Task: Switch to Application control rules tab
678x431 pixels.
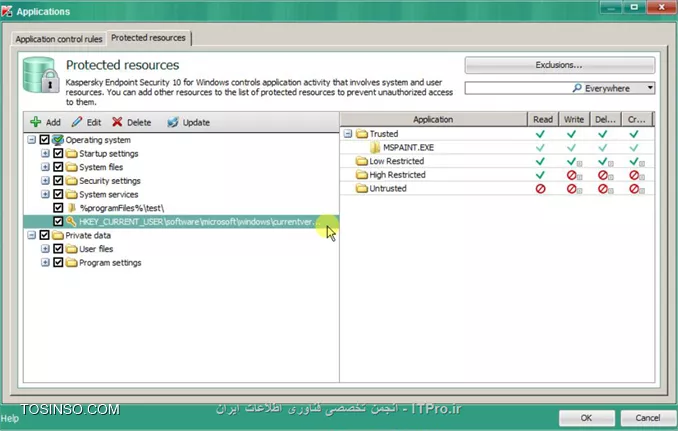Action: click(x=59, y=39)
